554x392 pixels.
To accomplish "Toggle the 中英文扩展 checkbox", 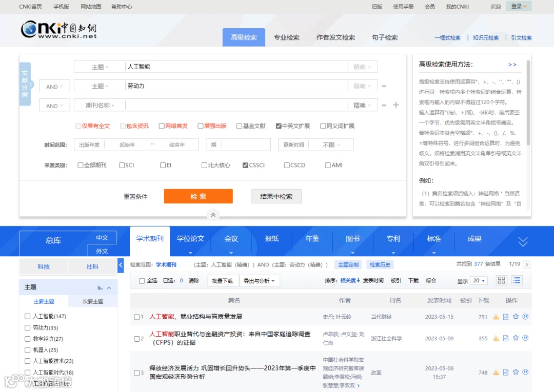I will (x=279, y=126).
